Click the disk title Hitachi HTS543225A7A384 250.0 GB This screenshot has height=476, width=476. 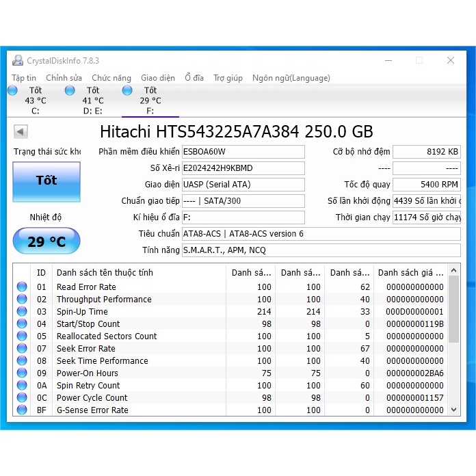coord(237,131)
